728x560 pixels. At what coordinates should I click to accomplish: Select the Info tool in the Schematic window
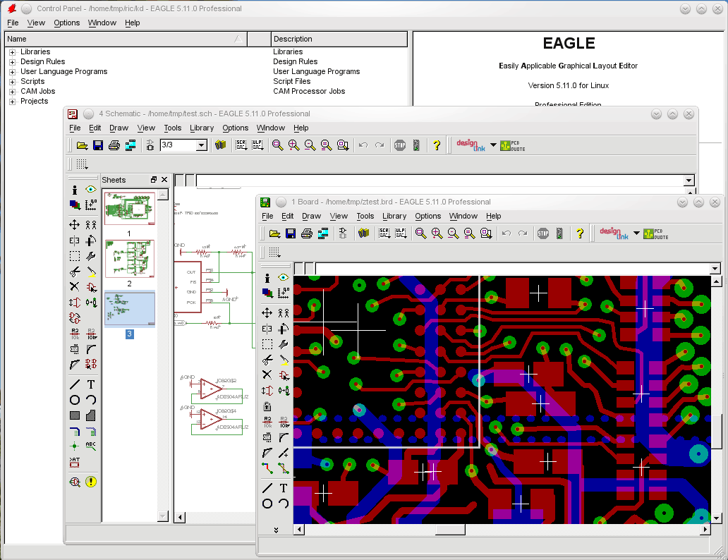(x=74, y=190)
